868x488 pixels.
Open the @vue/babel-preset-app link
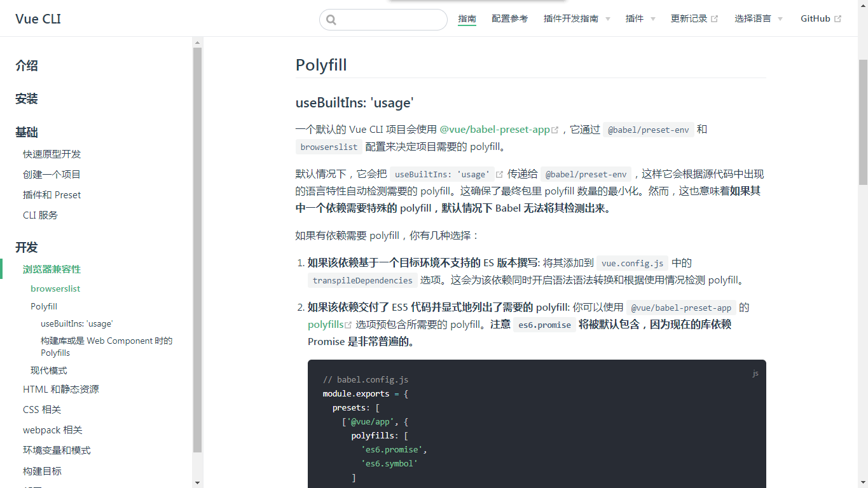[x=494, y=130]
